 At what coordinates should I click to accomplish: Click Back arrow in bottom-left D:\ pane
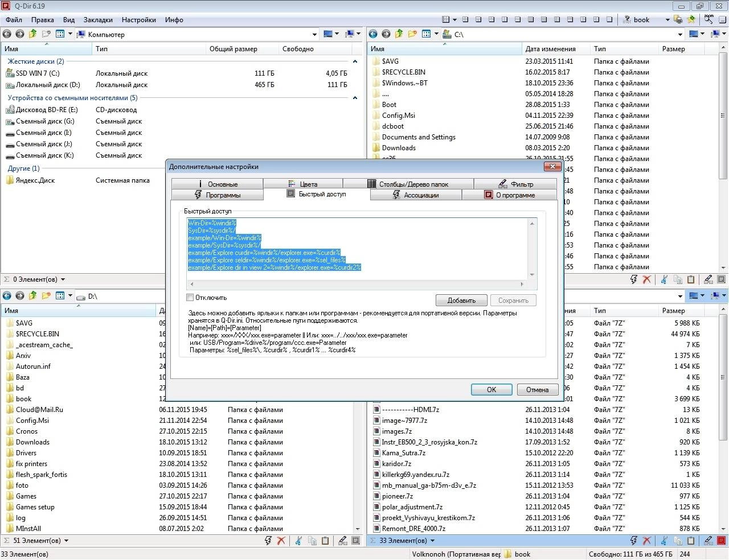point(7,296)
